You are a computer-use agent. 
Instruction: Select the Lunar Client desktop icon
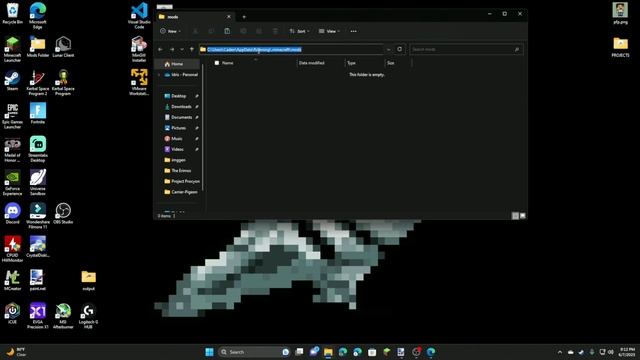(63, 47)
